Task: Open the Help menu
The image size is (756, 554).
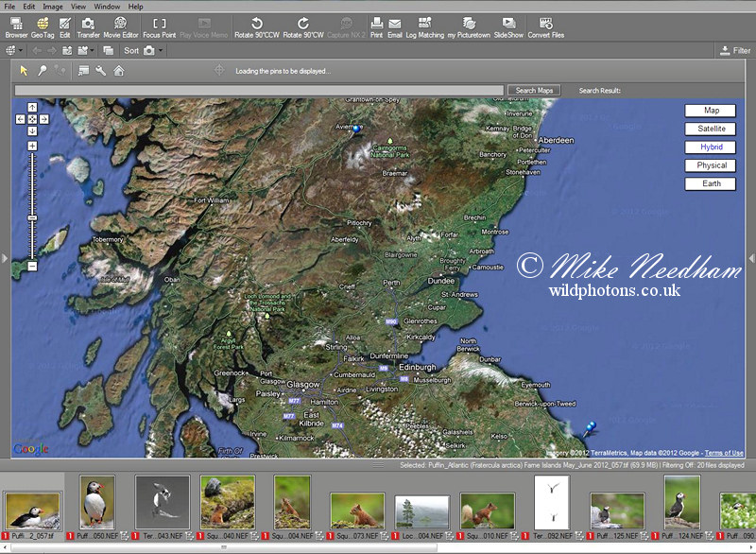Action: point(135,7)
